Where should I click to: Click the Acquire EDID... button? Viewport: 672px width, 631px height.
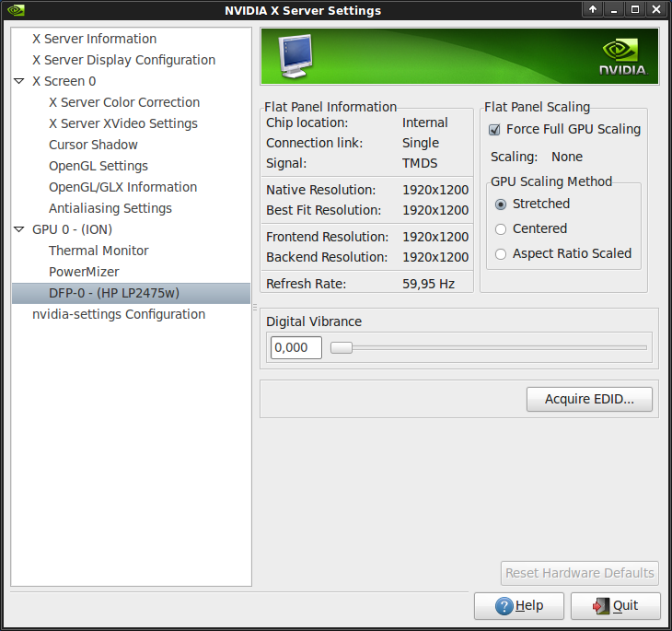pyautogui.click(x=589, y=399)
